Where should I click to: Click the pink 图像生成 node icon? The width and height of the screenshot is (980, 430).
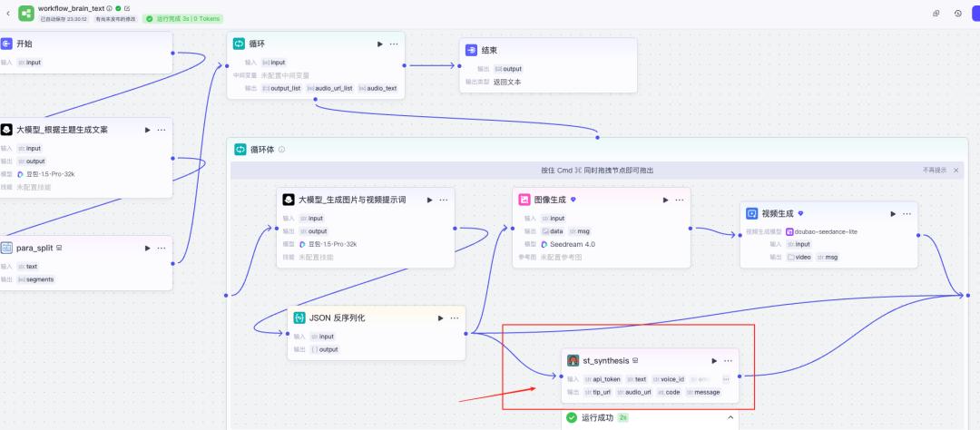click(x=524, y=200)
